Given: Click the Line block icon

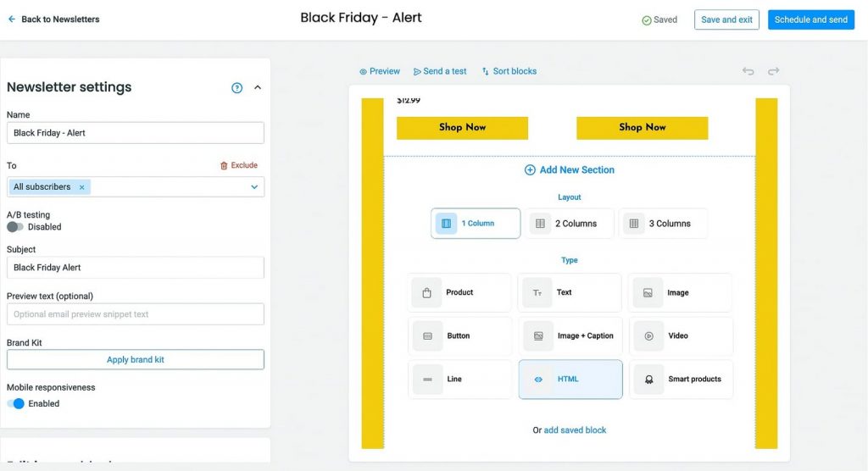Looking at the screenshot, I should pos(427,380).
